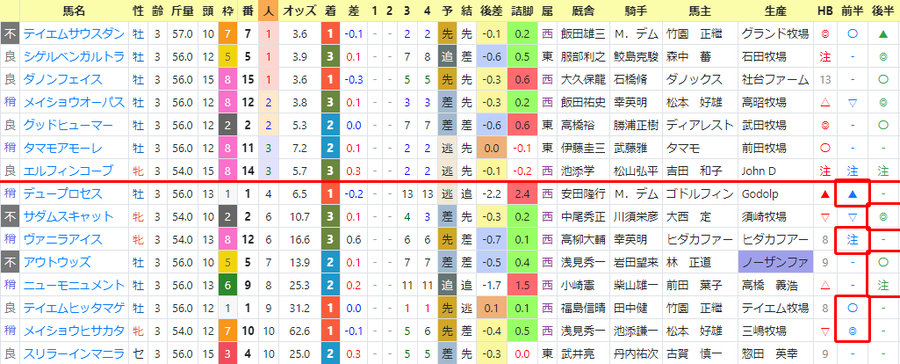Click odds value 62.6
The width and height of the screenshot is (900, 364).
[300, 331]
